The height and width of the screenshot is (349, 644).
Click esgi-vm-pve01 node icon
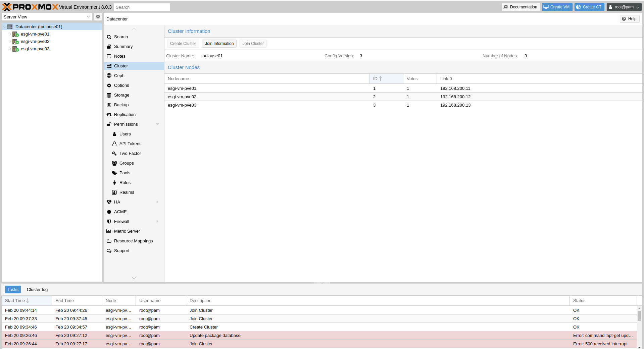click(15, 34)
